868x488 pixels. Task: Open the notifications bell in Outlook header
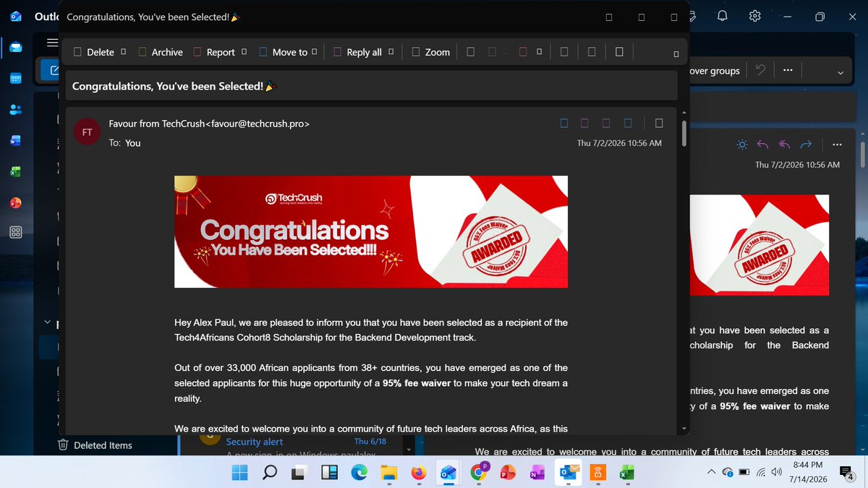[723, 16]
